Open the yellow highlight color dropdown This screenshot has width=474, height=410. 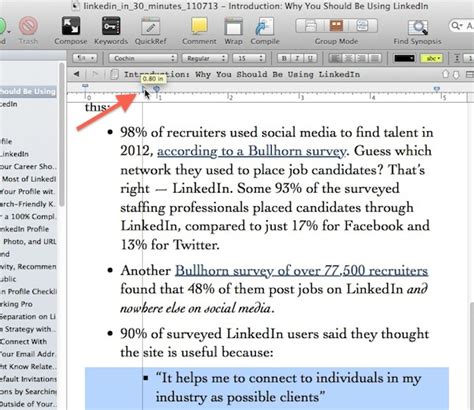[431, 58]
